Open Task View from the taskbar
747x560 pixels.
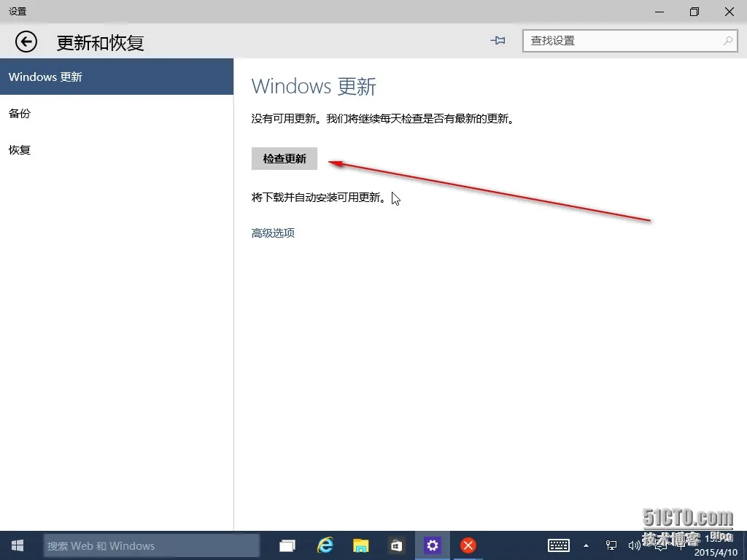pos(287,545)
